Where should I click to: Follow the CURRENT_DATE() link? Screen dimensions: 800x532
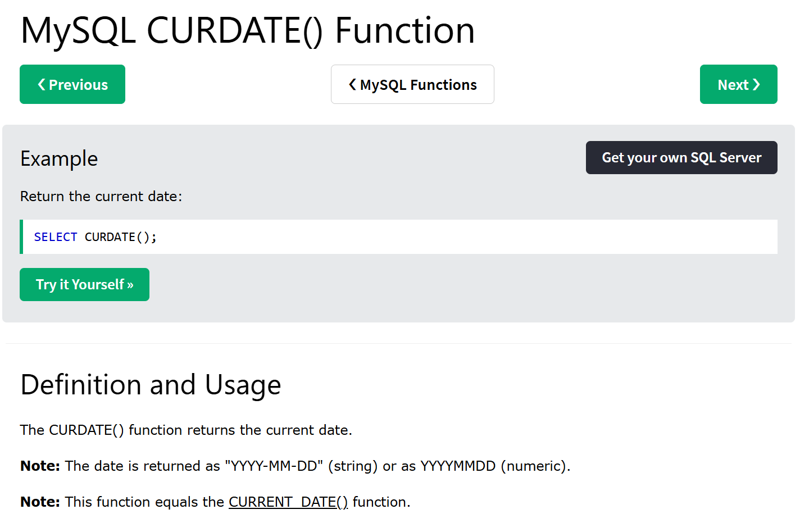[x=288, y=502]
